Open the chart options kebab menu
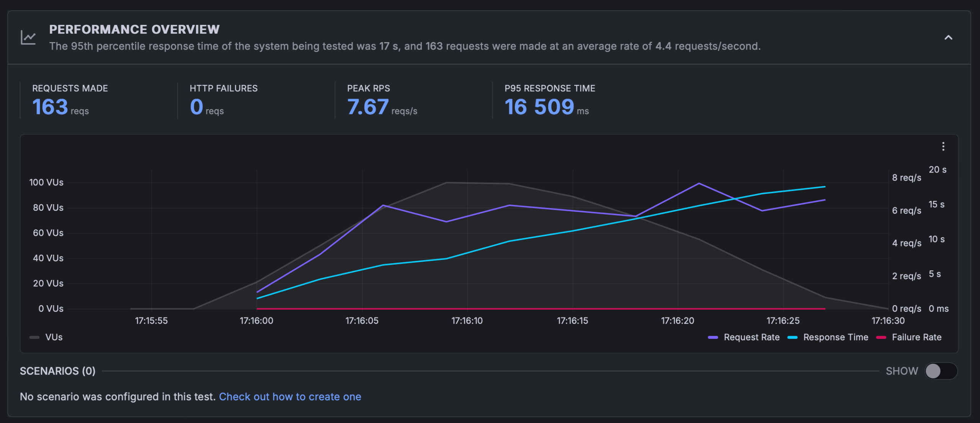This screenshot has width=980, height=423. point(944,146)
